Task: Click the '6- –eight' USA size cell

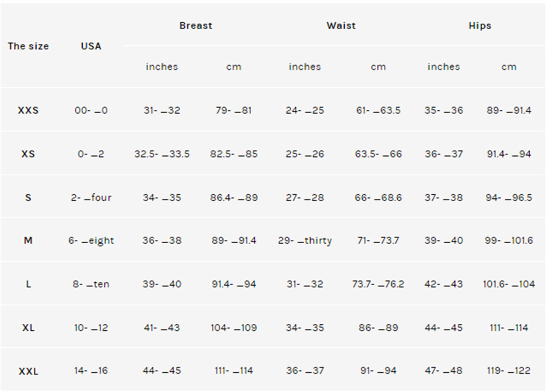Action: click(91, 241)
